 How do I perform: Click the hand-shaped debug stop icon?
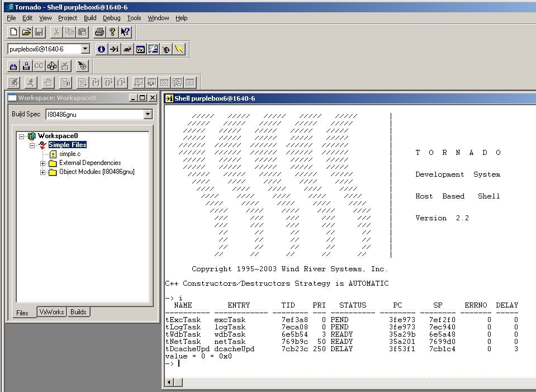pos(48,82)
